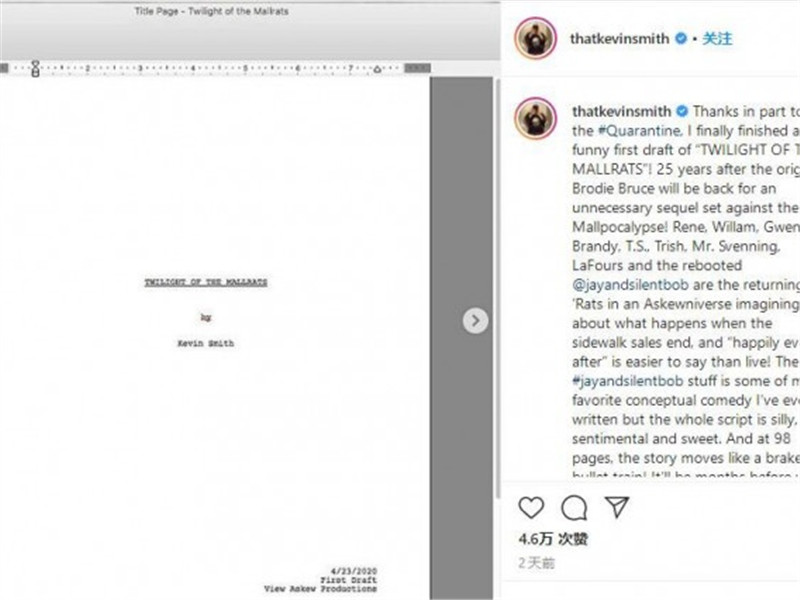The width and height of the screenshot is (800, 600).
Task: Click the caption panel scrollbar
Action: tap(498, 288)
